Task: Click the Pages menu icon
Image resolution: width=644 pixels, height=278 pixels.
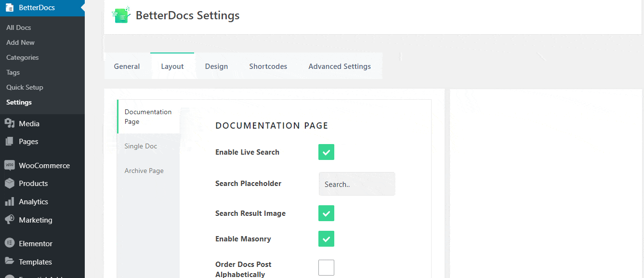Action: [10, 142]
